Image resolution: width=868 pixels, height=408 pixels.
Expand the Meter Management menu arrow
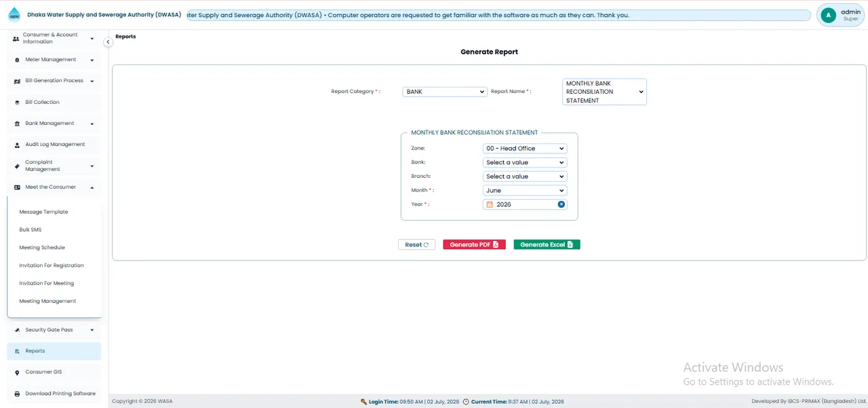[x=92, y=60]
